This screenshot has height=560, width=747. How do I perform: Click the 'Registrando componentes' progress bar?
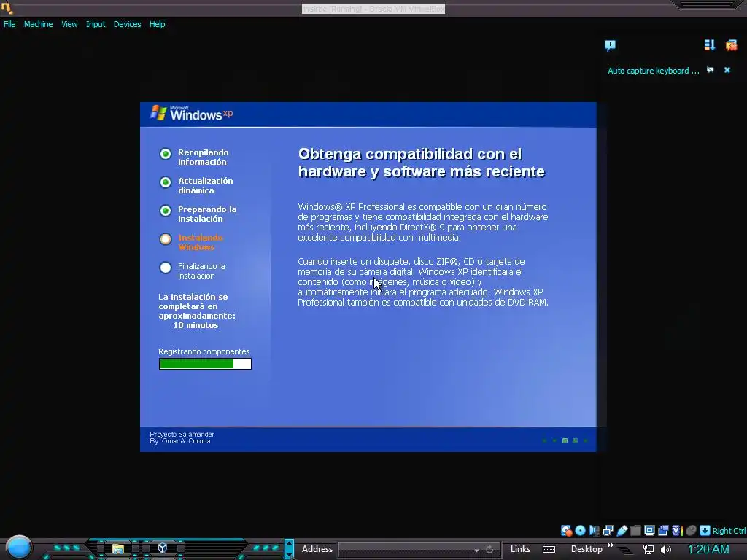(205, 364)
